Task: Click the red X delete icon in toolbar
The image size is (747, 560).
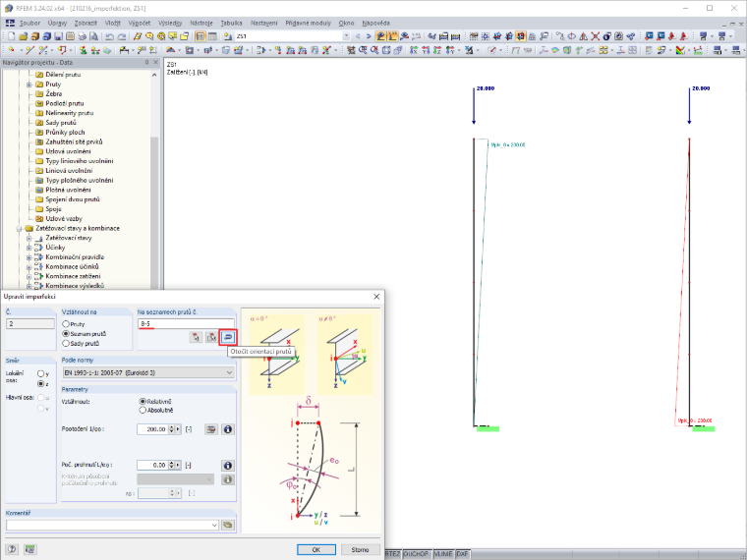Action: tap(595, 36)
